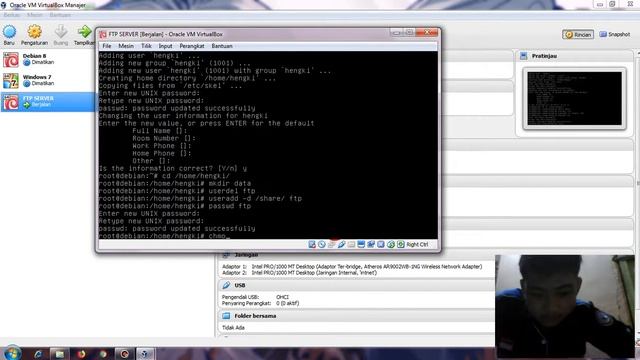Click the Adaptor 2 internal network line

pos(299,273)
